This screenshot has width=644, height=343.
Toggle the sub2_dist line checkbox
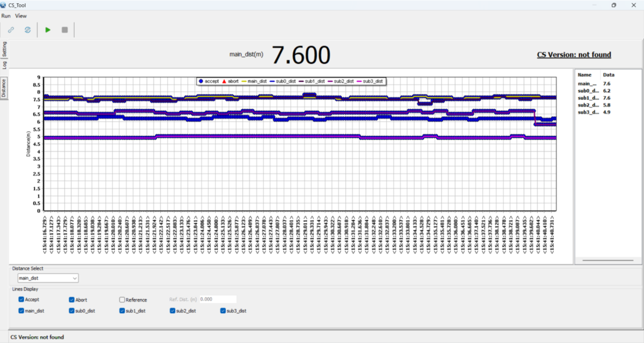click(x=173, y=311)
